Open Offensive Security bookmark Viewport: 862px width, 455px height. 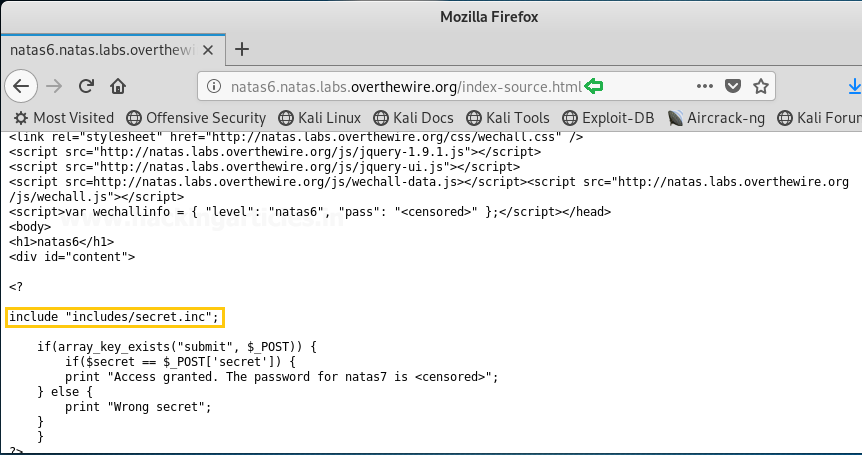coord(196,118)
